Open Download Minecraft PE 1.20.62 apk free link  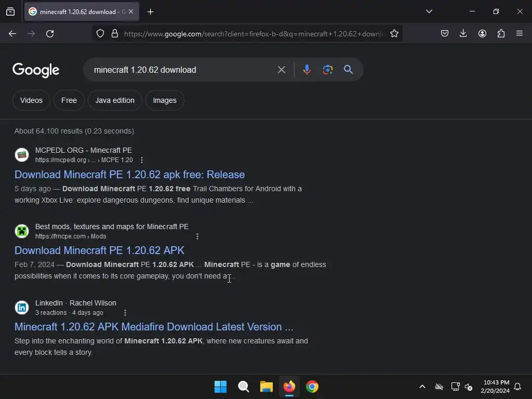(x=129, y=175)
